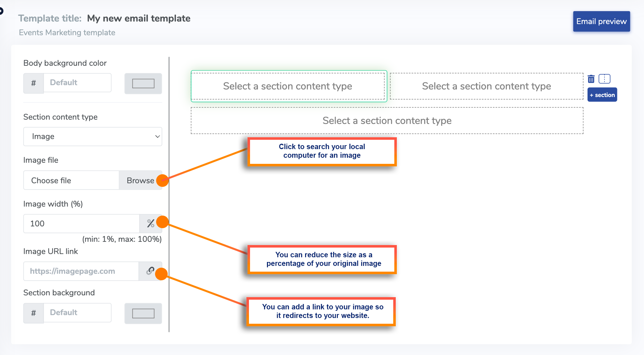Focus the Image width value field

tap(82, 223)
